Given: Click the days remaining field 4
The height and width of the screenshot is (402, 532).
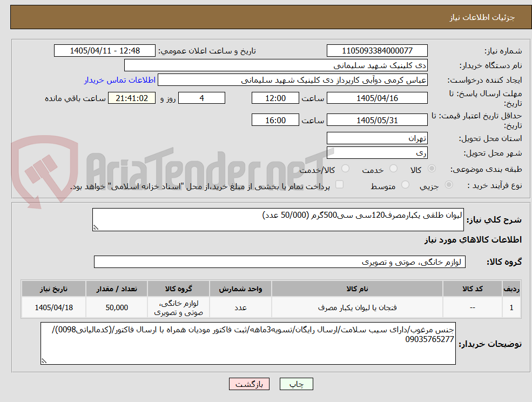Looking at the screenshot, I should pos(201,98).
